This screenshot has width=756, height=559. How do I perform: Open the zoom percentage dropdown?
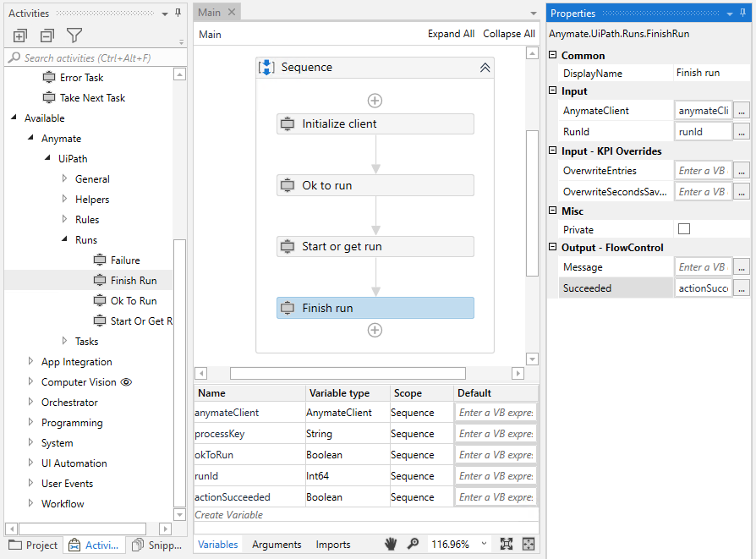pyautogui.click(x=484, y=544)
